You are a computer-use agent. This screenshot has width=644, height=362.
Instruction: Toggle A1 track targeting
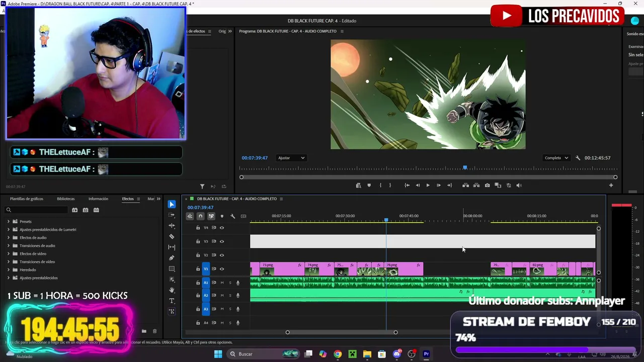tap(206, 283)
